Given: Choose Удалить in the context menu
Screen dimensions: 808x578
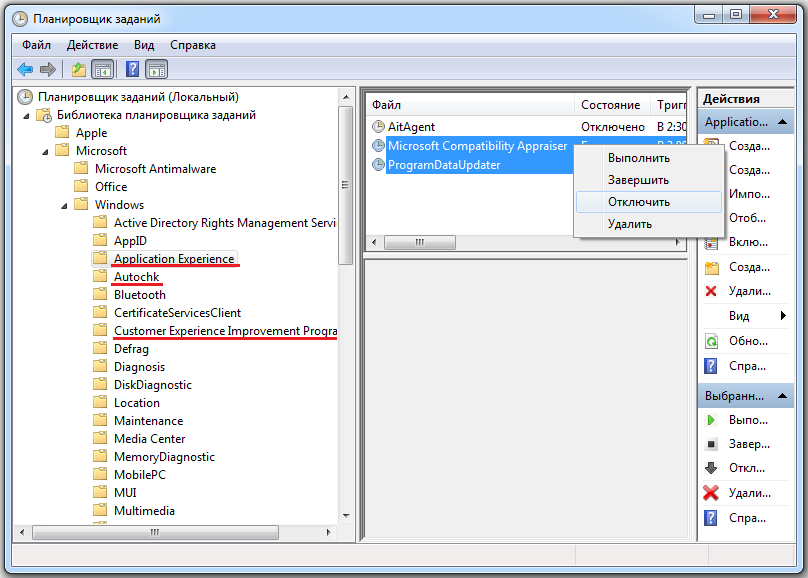Looking at the screenshot, I should (x=649, y=224).
